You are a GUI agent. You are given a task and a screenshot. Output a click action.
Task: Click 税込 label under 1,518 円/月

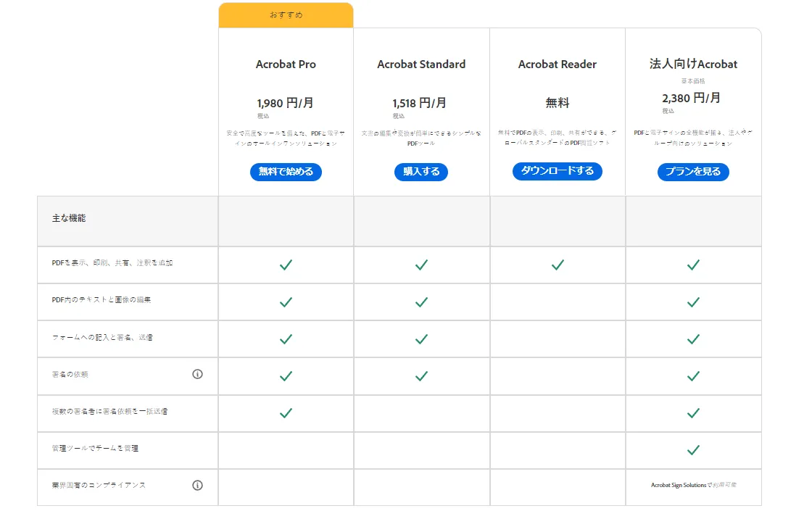398,116
